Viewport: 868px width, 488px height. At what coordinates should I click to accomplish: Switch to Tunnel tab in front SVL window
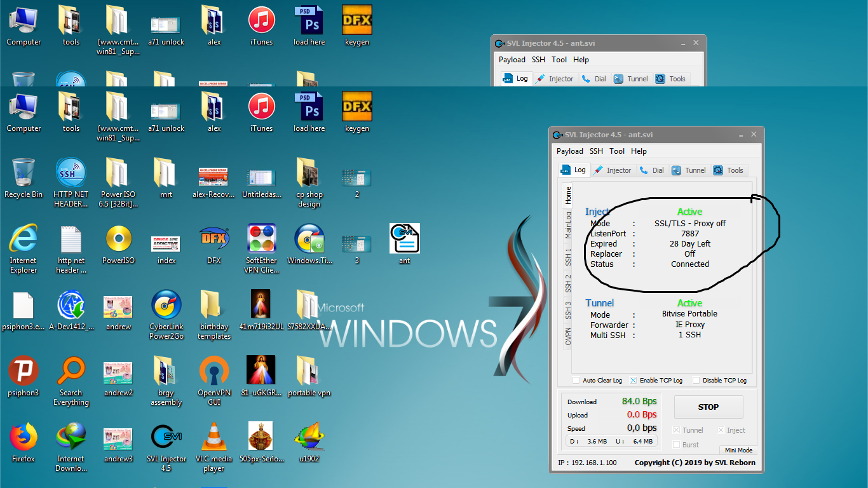[689, 170]
